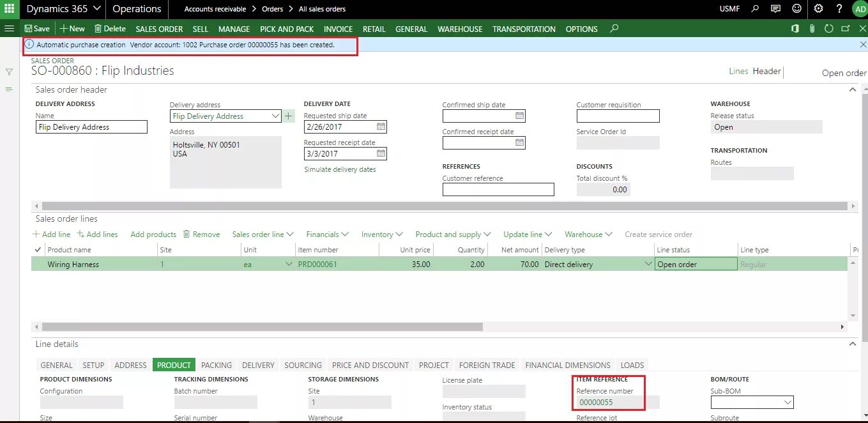Open the app launcher waffle icon

9,9
